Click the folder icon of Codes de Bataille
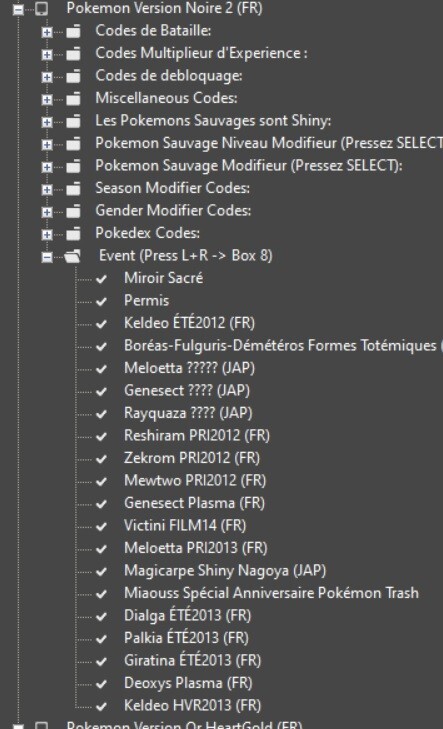 click(x=73, y=31)
